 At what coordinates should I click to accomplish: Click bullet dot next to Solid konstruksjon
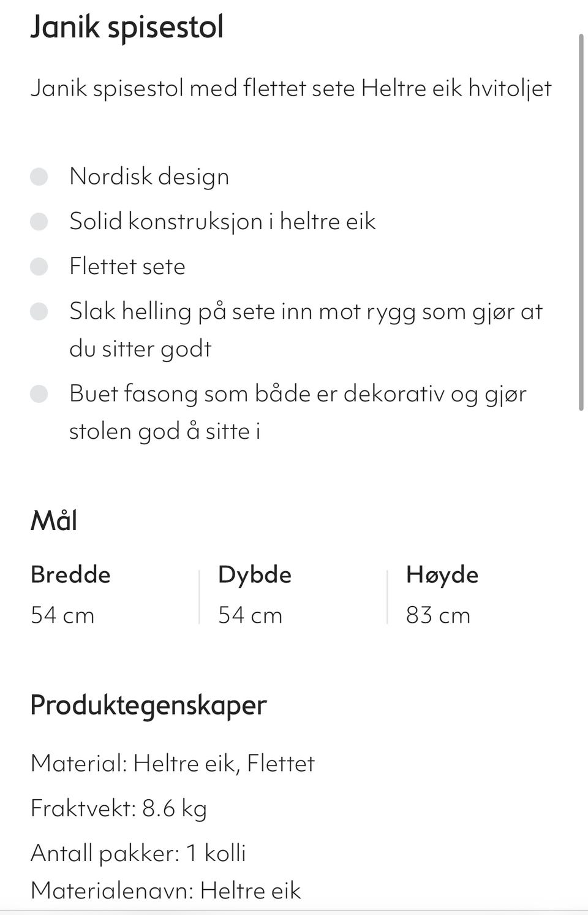click(39, 221)
